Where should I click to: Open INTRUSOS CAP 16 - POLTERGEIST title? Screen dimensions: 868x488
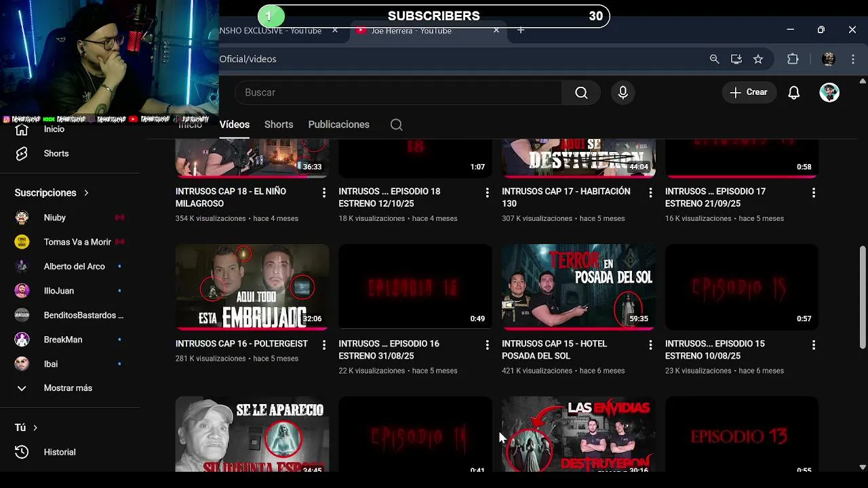tap(241, 344)
